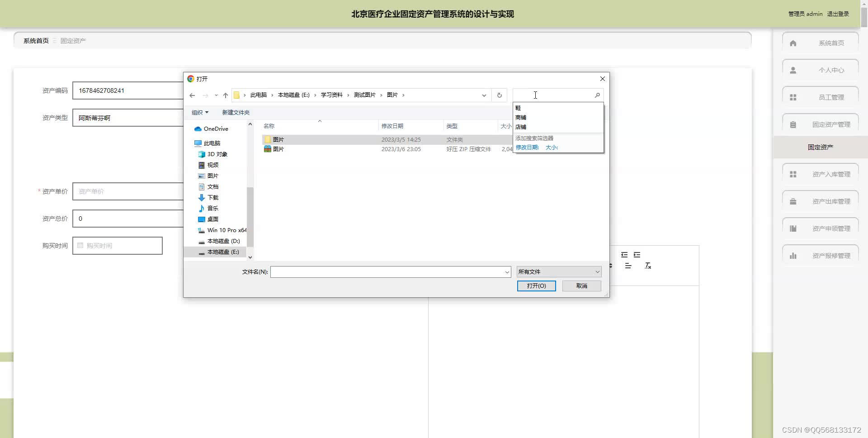Click 本地磁盘 (E:) in path breadcrumb

[293, 95]
